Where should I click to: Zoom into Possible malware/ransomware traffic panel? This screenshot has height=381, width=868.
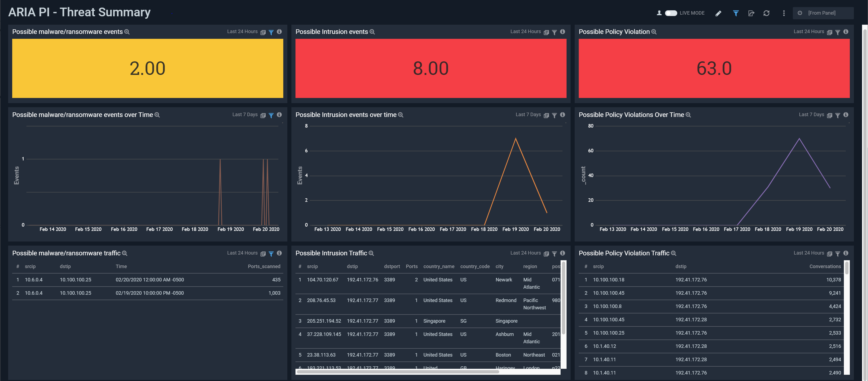(125, 253)
